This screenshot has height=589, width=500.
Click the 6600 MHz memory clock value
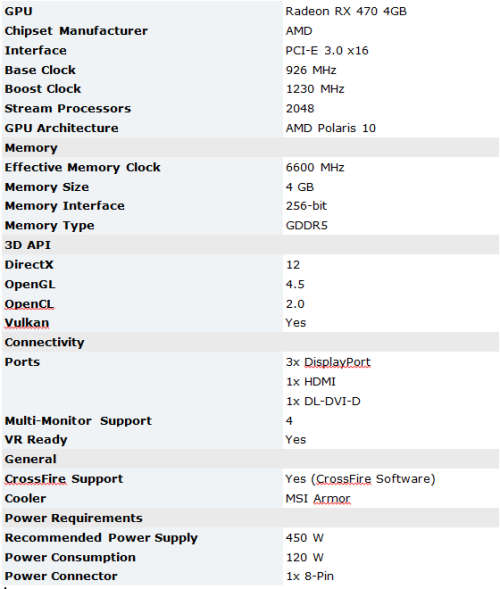pos(315,167)
